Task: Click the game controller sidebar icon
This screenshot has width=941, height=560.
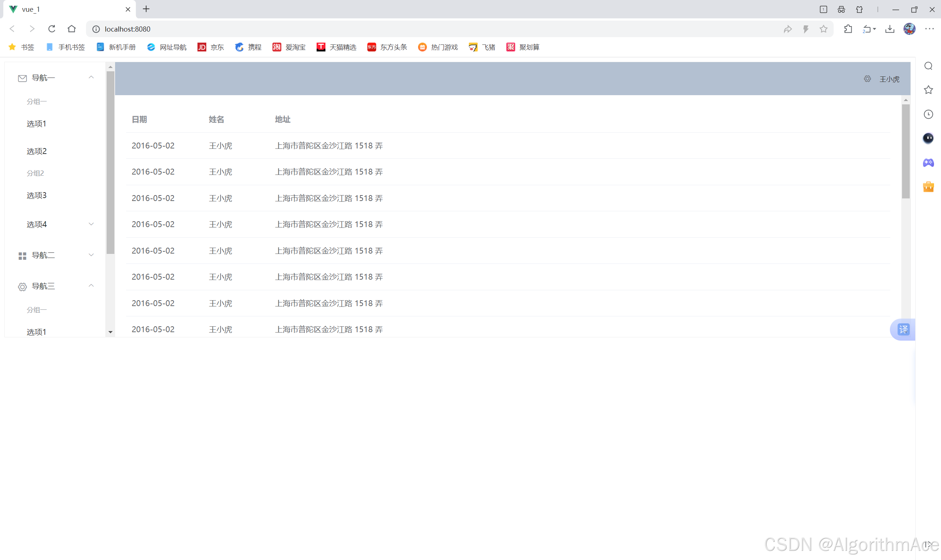Action: pyautogui.click(x=928, y=163)
